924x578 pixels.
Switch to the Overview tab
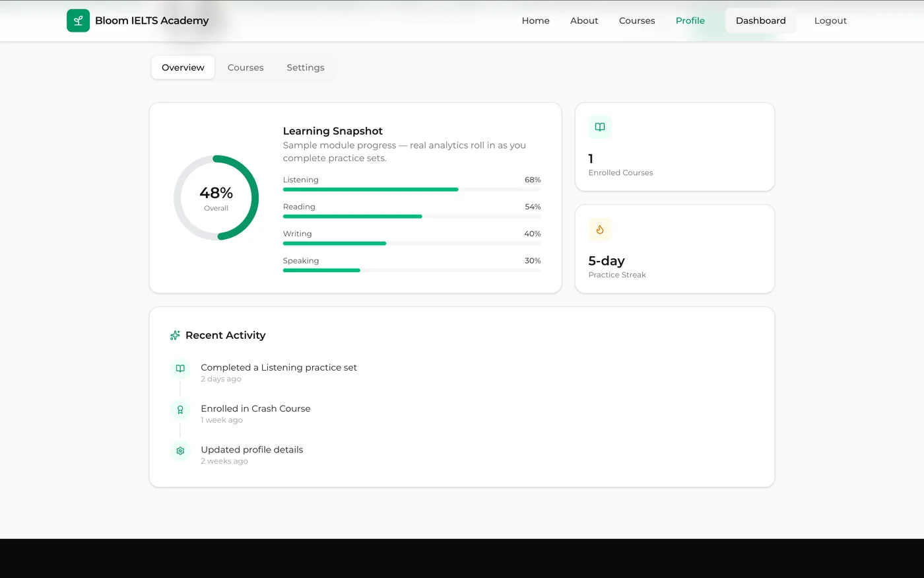pos(183,67)
